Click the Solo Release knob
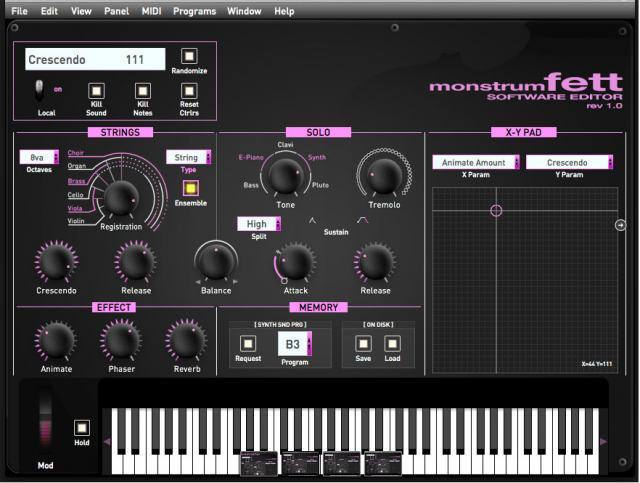The image size is (640, 483). tap(375, 262)
